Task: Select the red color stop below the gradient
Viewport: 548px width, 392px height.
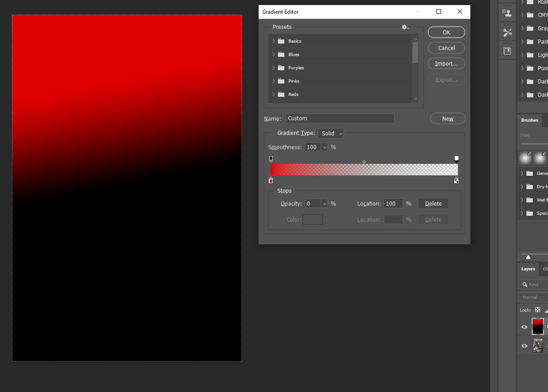Action: [x=271, y=180]
